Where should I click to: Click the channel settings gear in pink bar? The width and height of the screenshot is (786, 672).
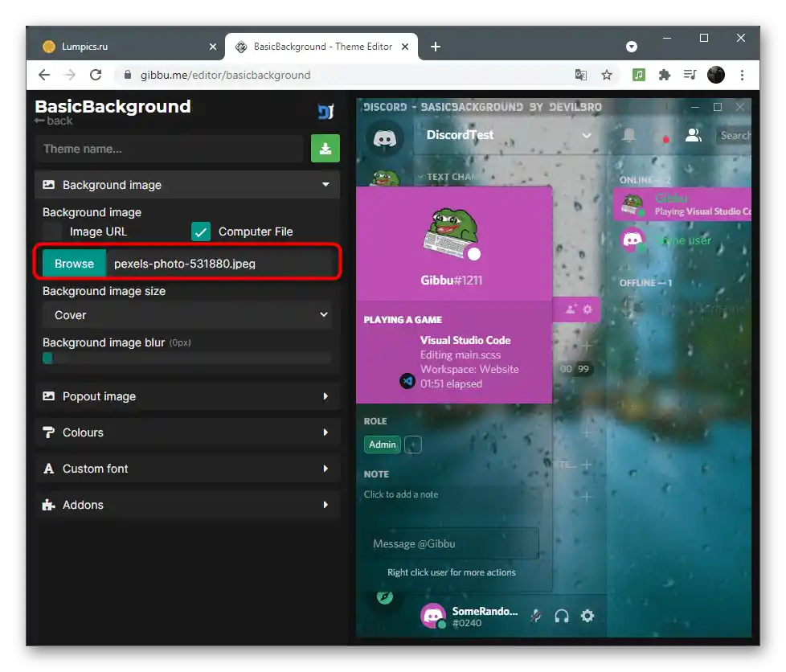coord(587,309)
